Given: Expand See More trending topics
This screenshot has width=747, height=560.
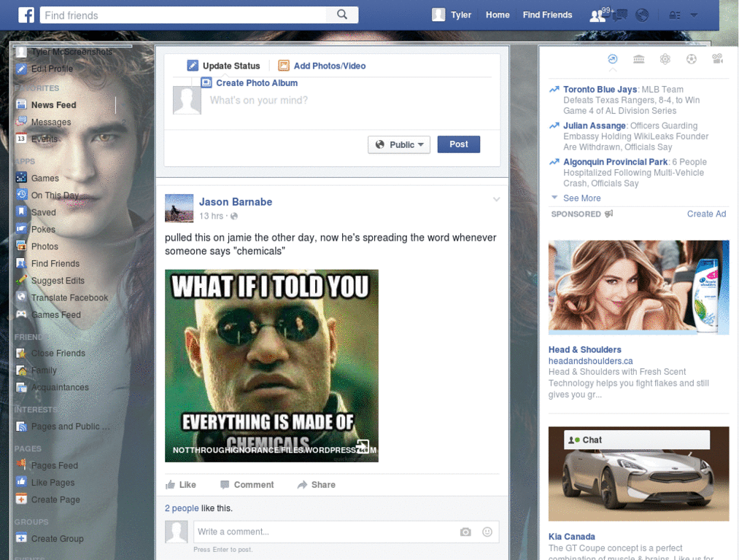Looking at the screenshot, I should point(581,198).
